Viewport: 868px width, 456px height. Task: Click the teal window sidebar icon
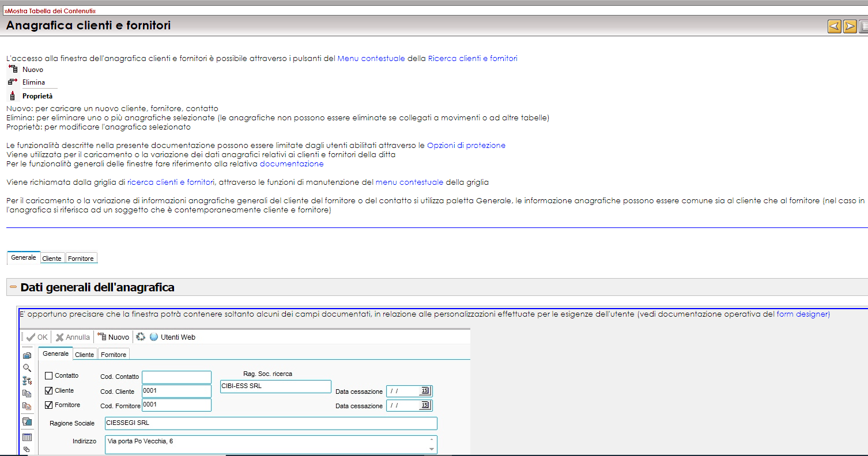[27, 421]
